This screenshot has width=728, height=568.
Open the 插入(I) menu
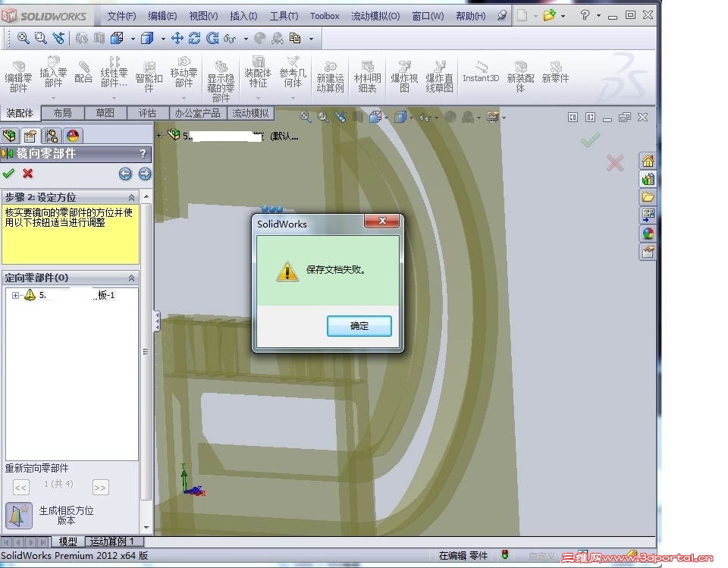click(x=243, y=16)
